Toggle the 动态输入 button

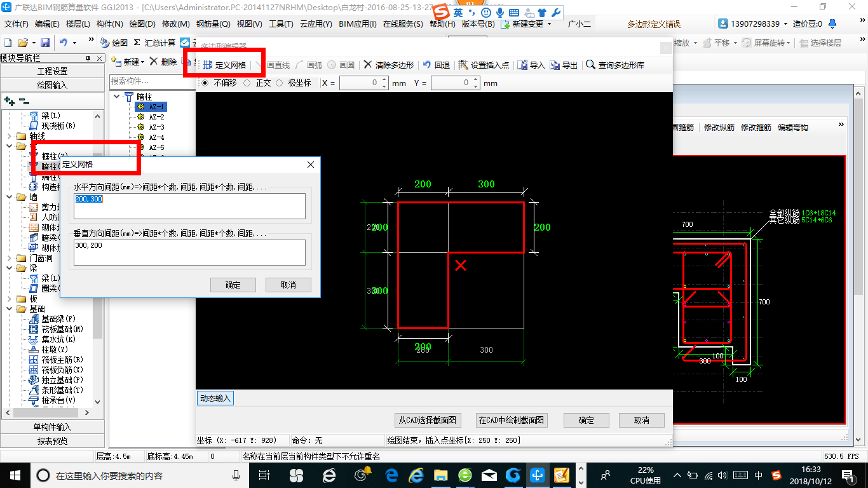coord(215,398)
